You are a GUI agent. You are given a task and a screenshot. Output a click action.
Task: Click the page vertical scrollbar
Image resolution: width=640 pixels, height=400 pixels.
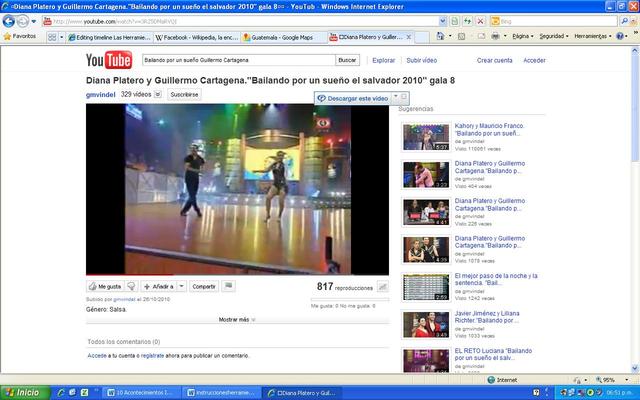(x=635, y=209)
